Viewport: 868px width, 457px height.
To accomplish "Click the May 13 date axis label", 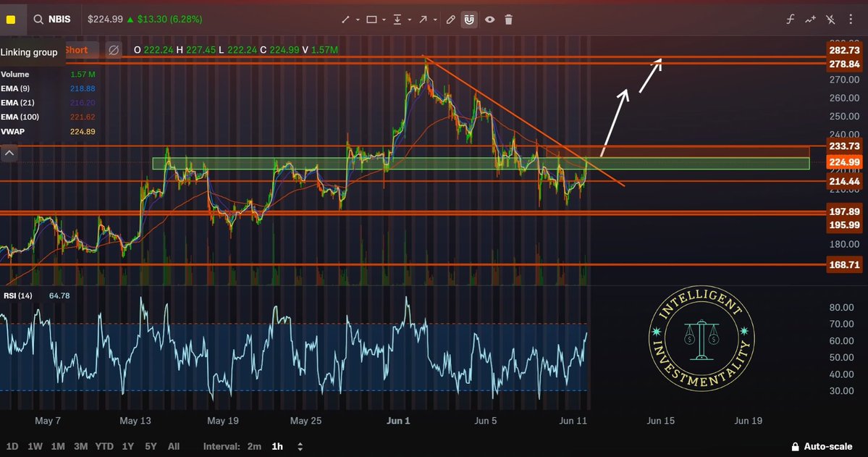I will click(135, 421).
